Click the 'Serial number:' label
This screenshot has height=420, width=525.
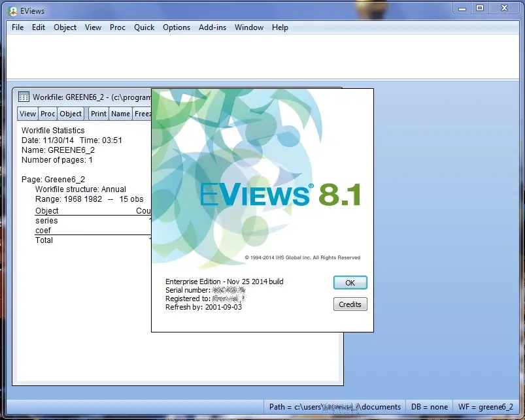pyautogui.click(x=188, y=290)
